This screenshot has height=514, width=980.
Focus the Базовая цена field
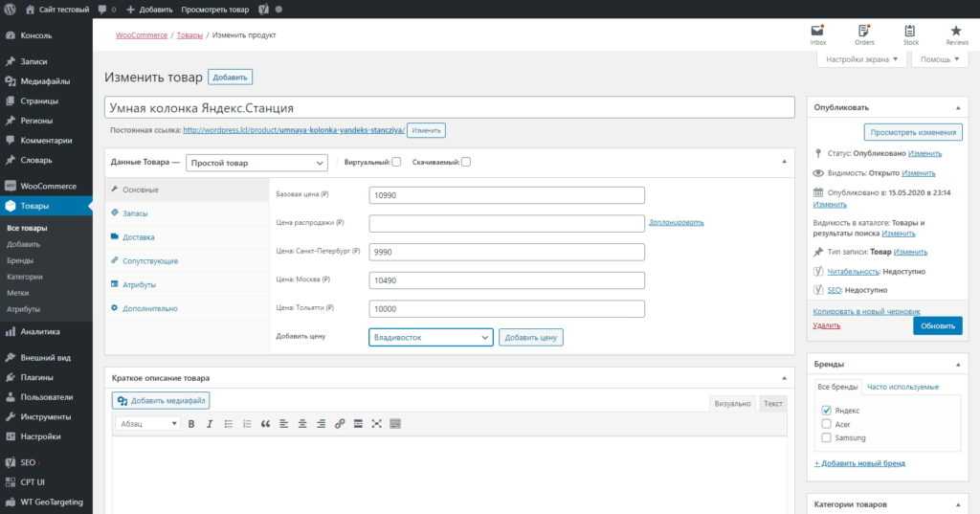pos(507,195)
